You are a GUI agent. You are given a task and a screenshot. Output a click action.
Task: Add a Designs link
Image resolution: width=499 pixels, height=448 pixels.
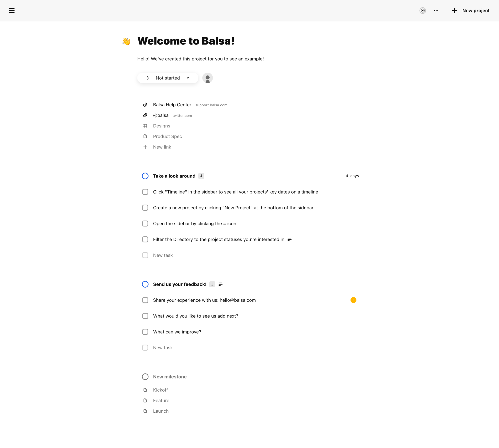click(161, 126)
